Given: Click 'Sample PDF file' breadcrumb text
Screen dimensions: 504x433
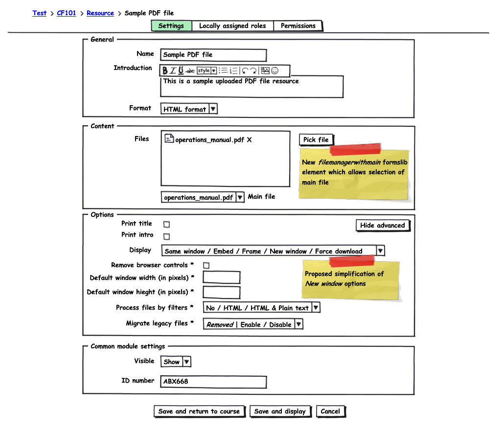Looking at the screenshot, I should click(149, 13).
